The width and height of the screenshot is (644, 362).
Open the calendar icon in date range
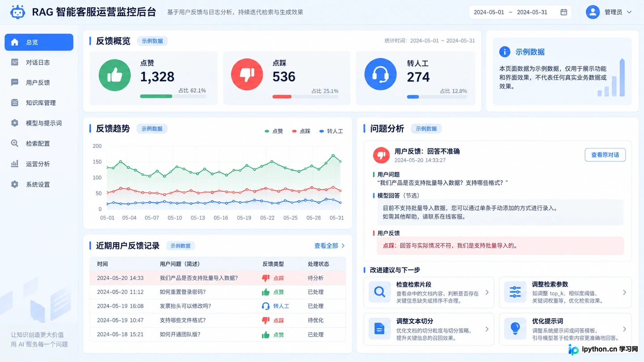(564, 12)
